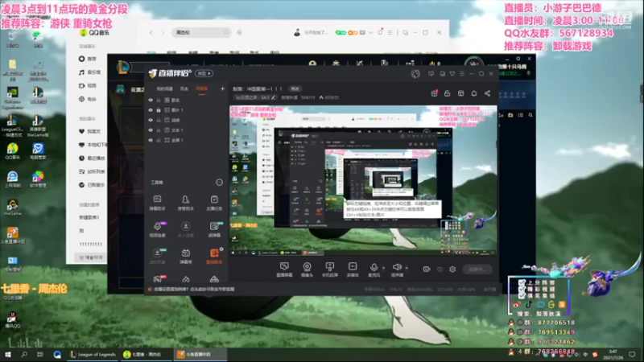Image resolution: width=644 pixels, height=362 pixels.
Task: Click the record video icon in bottom bar
Action: (x=427, y=269)
